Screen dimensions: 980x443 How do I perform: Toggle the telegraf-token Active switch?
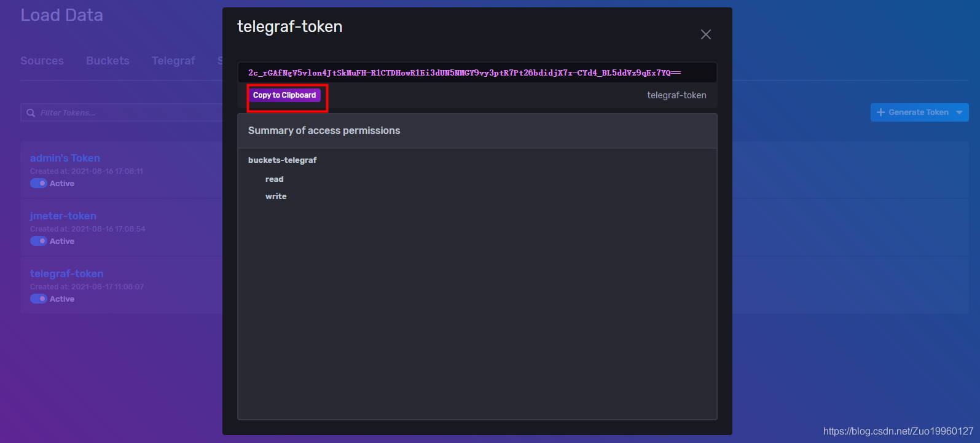click(39, 299)
